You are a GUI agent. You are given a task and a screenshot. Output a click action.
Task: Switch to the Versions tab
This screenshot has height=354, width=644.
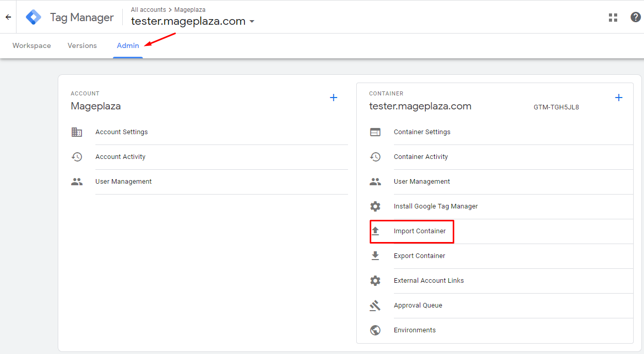click(82, 45)
